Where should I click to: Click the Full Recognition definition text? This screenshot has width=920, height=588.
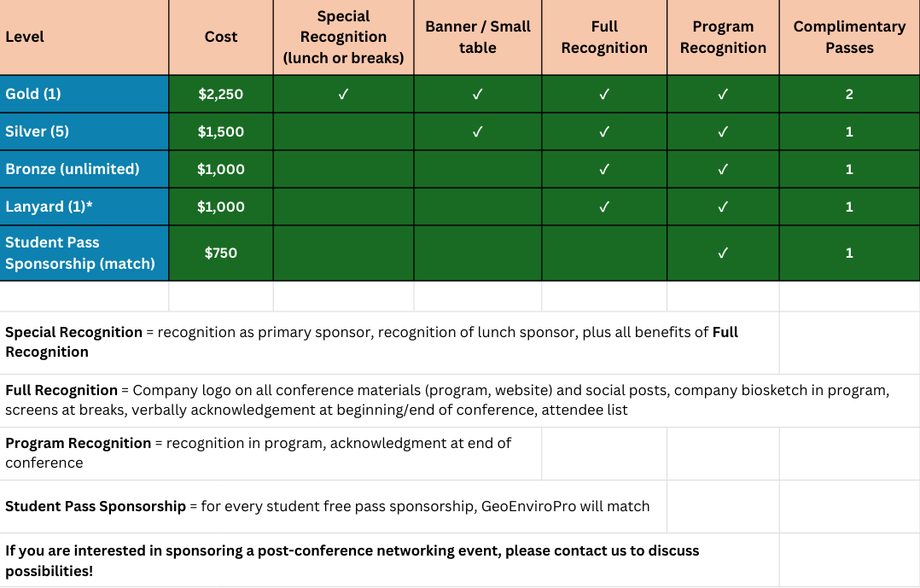[x=446, y=400]
